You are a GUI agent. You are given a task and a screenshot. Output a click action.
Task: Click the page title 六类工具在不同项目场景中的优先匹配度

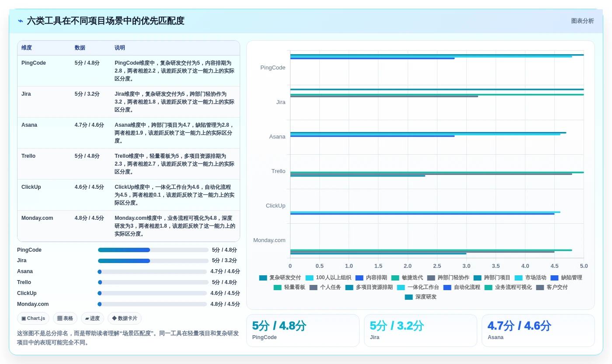105,21
